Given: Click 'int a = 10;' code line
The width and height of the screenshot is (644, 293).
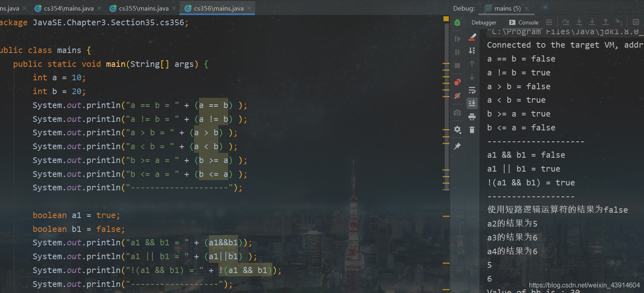Looking at the screenshot, I should pos(59,77).
